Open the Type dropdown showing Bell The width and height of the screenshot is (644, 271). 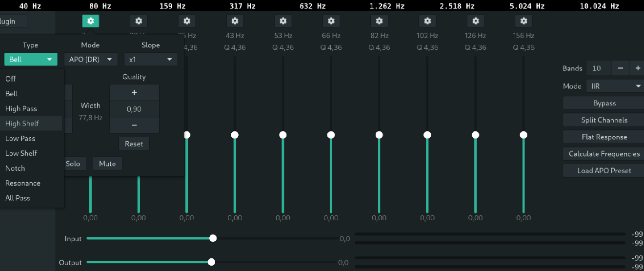tap(31, 60)
